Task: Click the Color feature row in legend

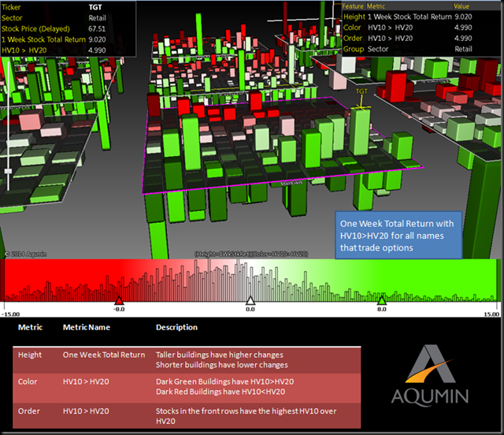Action: pos(408,28)
